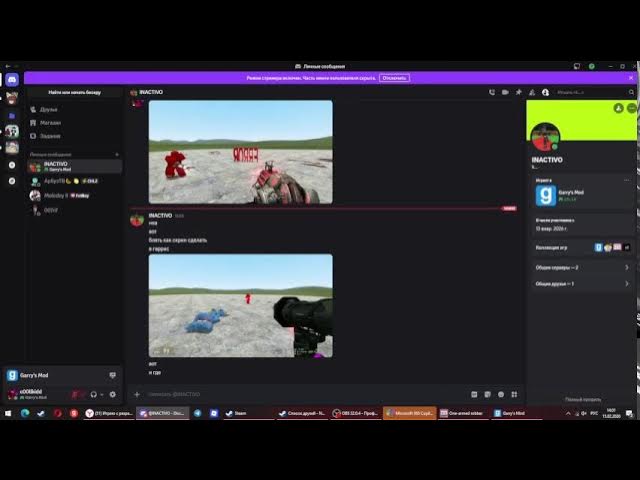This screenshot has height=480, width=640.
Task: Show pinned messages in the chat
Action: tap(518, 93)
